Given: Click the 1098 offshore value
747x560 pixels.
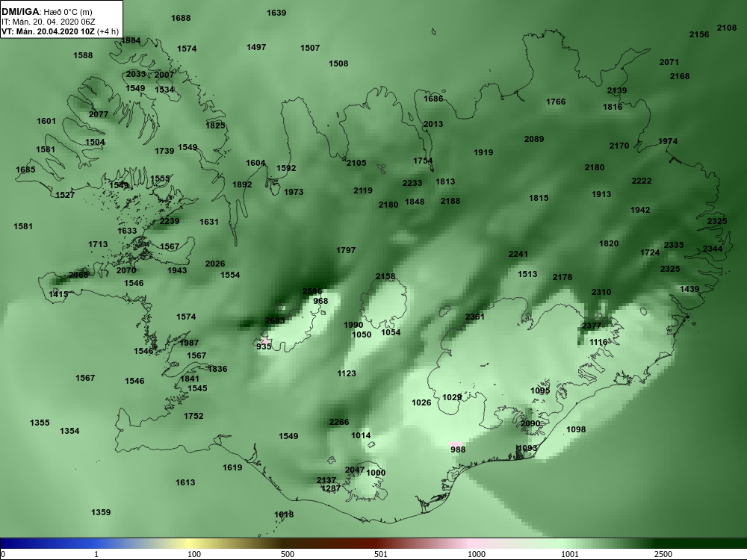Looking at the screenshot, I should pyautogui.click(x=575, y=429).
